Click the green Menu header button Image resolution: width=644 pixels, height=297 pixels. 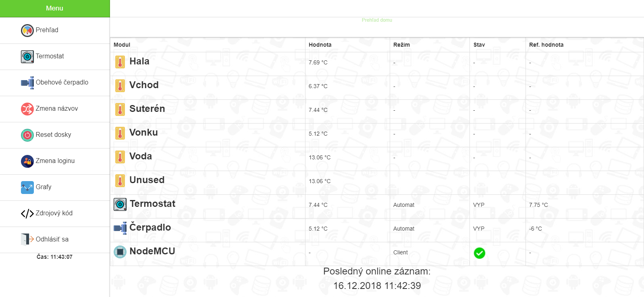[54, 8]
